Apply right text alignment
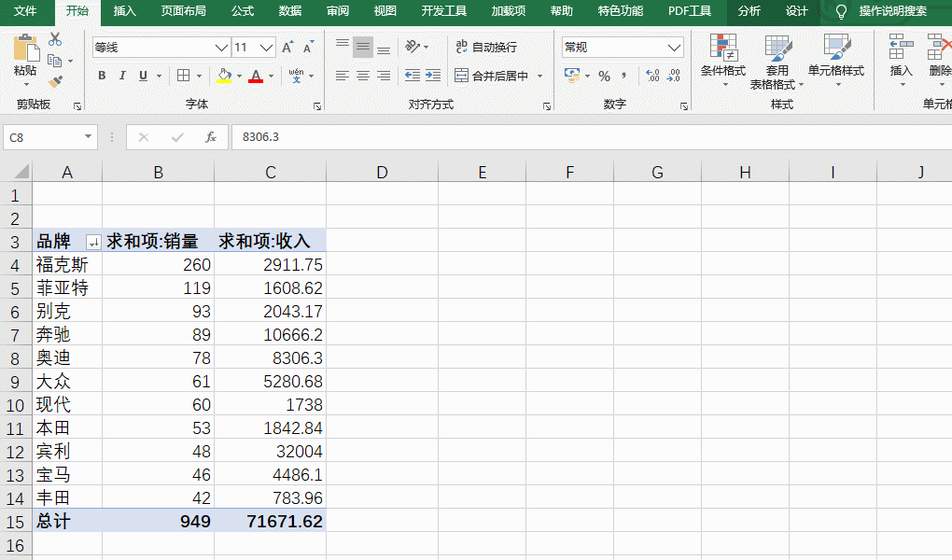Viewport: 952px width, 560px height. pos(384,76)
